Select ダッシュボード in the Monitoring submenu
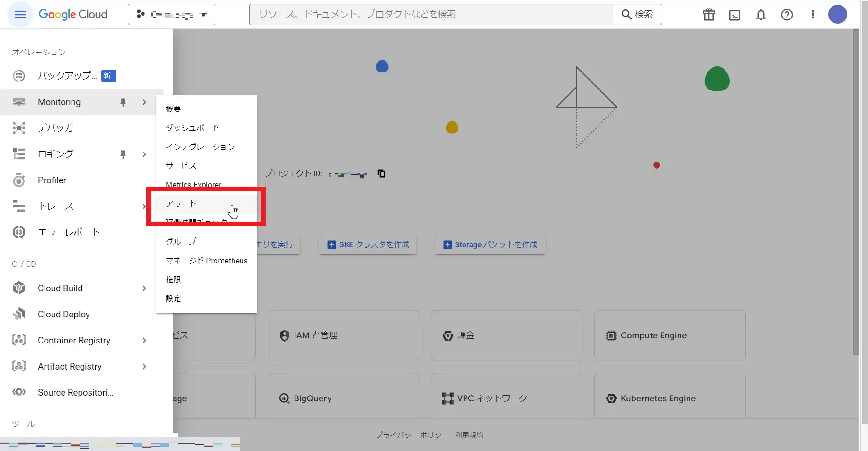868x451 pixels. tap(206, 128)
